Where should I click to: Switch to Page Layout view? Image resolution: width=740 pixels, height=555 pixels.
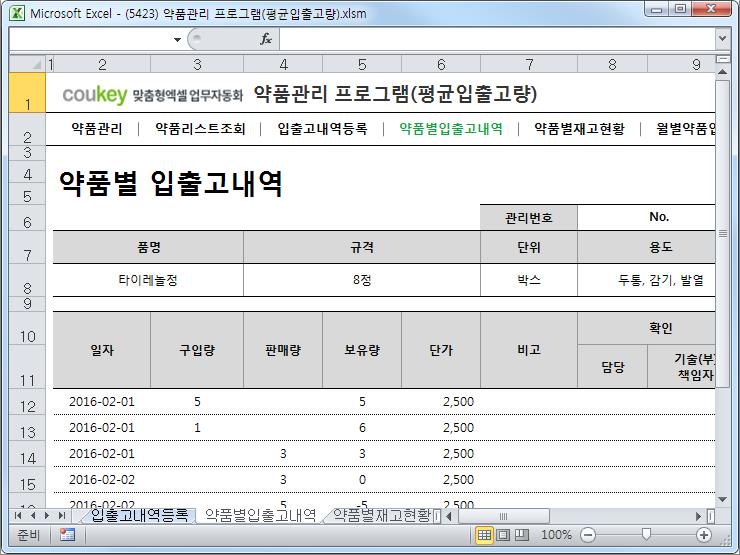[503, 535]
